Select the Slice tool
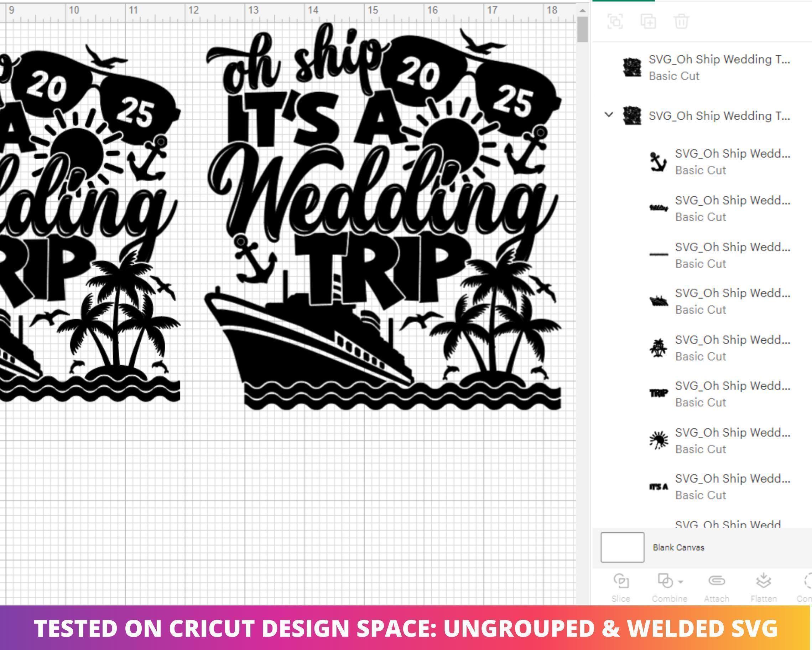812x650 pixels. [x=621, y=587]
